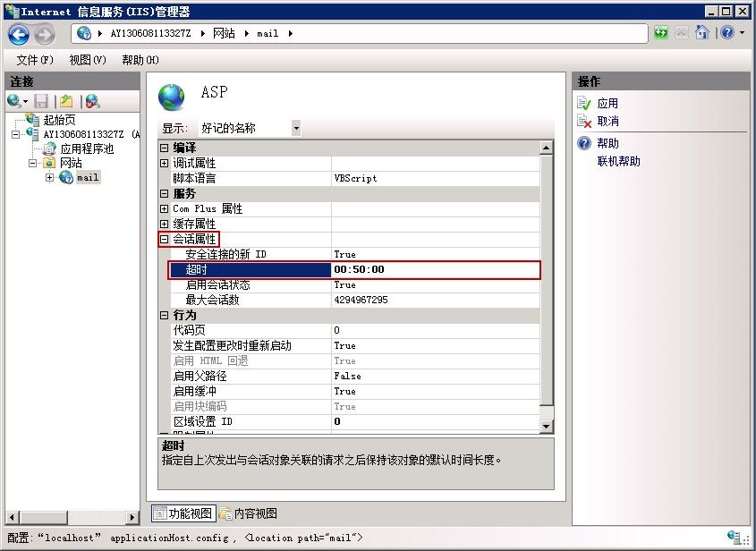Open the 视图(V) menu
Screen dimensions: 756x551
pyautogui.click(x=88, y=60)
